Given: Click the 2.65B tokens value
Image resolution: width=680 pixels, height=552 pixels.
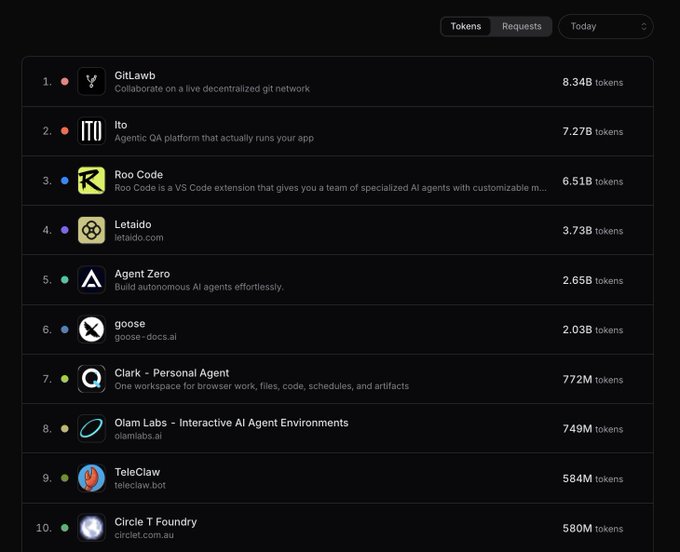Looking at the screenshot, I should click(x=592, y=281).
